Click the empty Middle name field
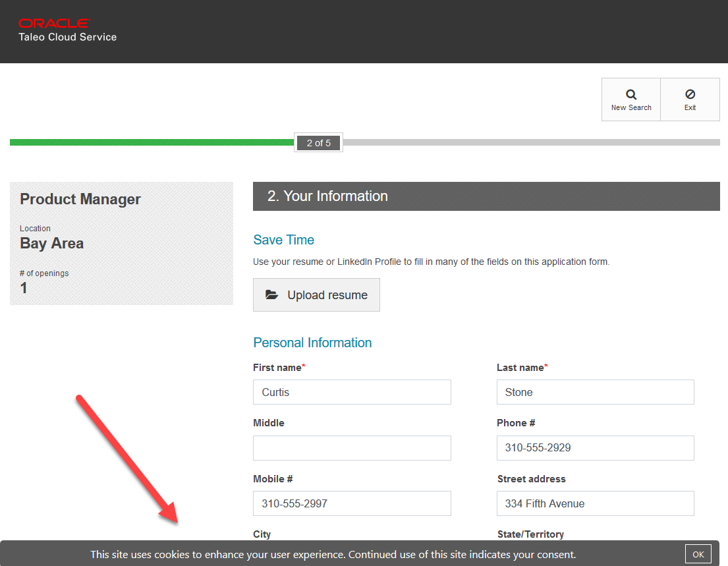This screenshot has height=566, width=728. (352, 447)
